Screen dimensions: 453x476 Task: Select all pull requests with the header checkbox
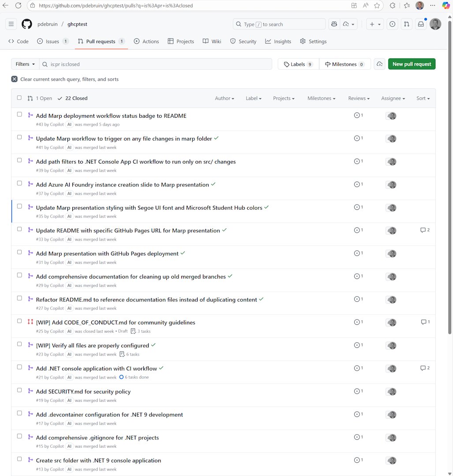19,98
